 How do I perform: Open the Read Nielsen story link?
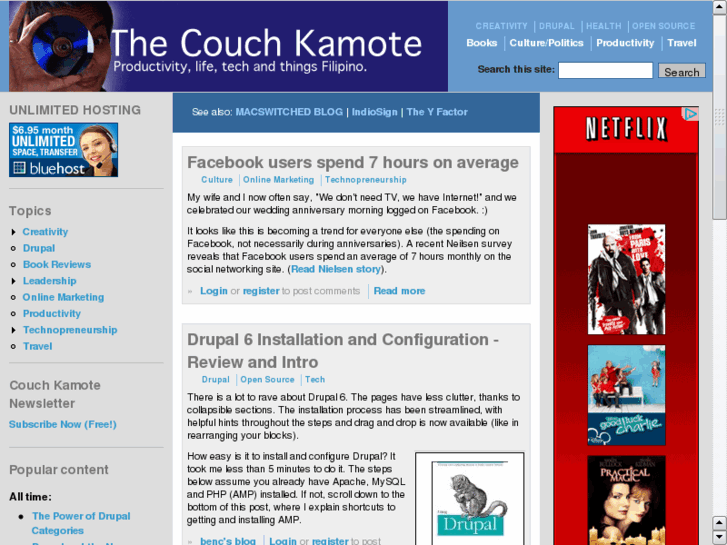click(x=336, y=269)
